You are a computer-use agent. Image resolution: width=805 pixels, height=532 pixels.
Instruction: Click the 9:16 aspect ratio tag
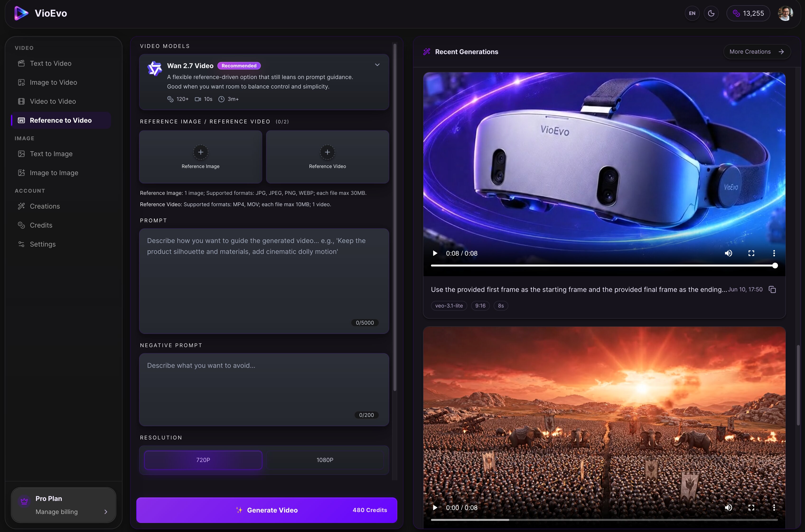click(x=480, y=306)
